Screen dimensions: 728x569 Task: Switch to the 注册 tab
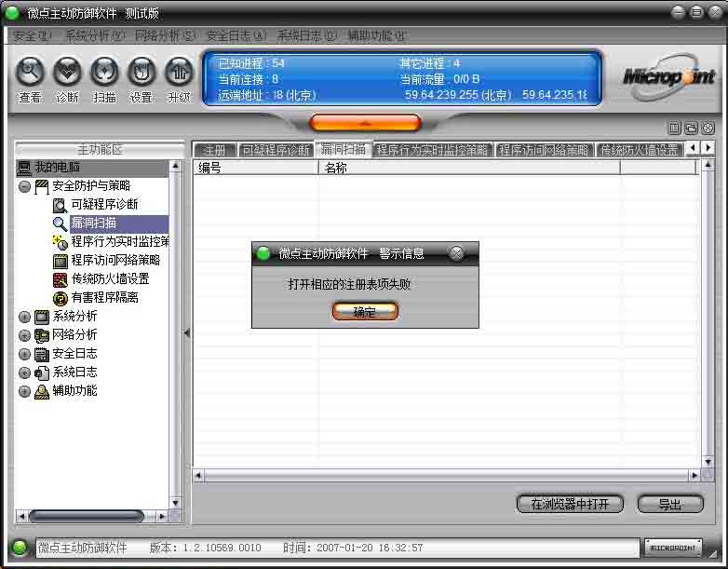215,150
